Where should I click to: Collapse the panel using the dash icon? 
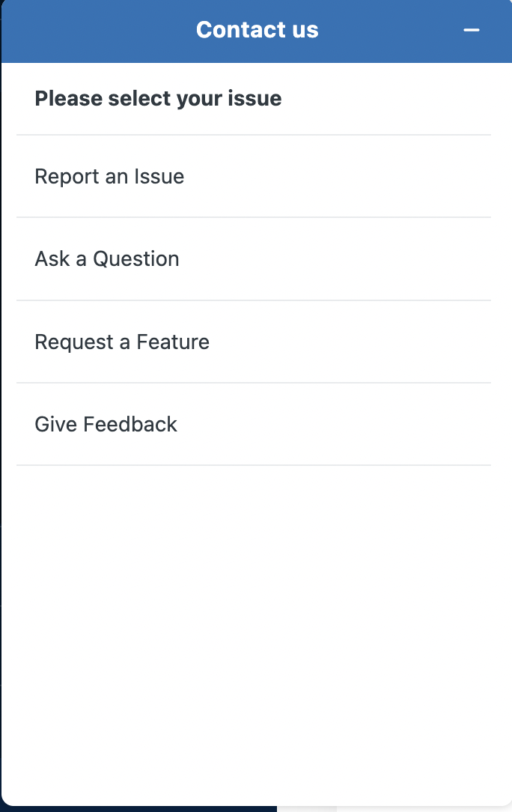(471, 30)
